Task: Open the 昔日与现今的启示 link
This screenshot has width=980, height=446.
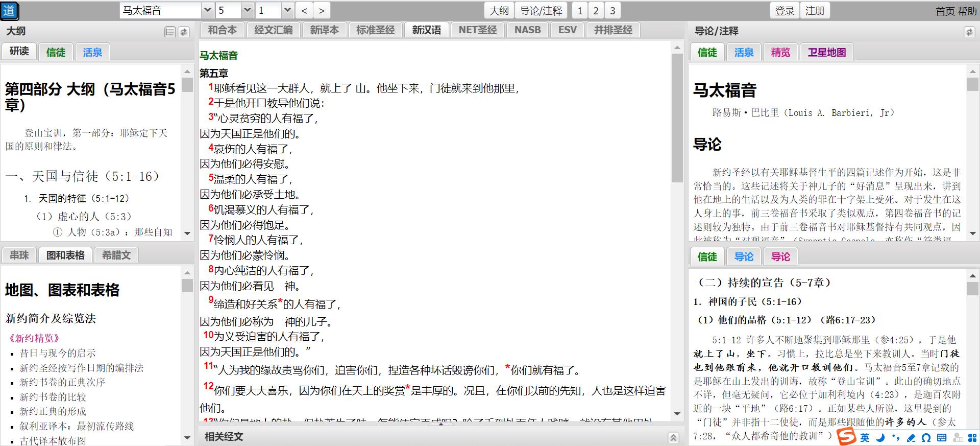Action: tap(57, 353)
